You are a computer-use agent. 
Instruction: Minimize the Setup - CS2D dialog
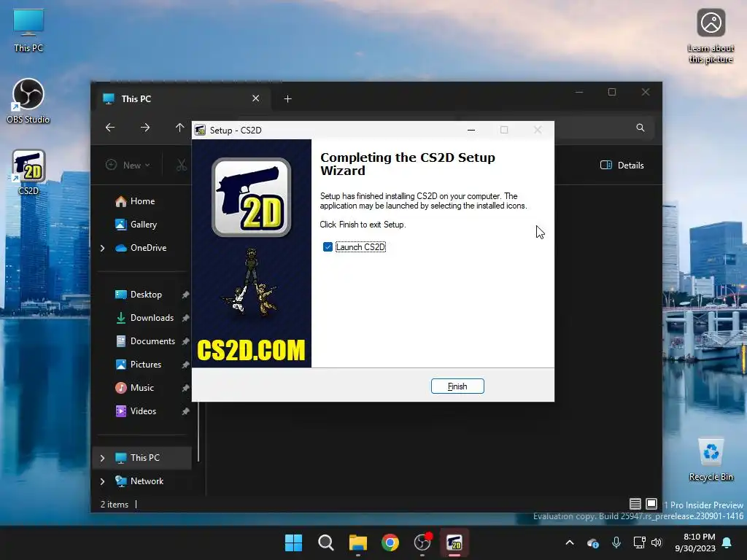tap(471, 130)
